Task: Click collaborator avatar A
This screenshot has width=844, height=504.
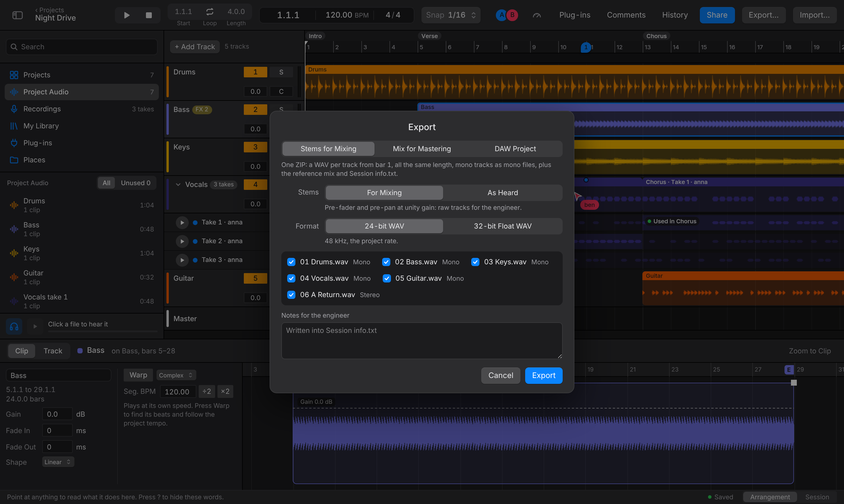Action: [x=501, y=15]
